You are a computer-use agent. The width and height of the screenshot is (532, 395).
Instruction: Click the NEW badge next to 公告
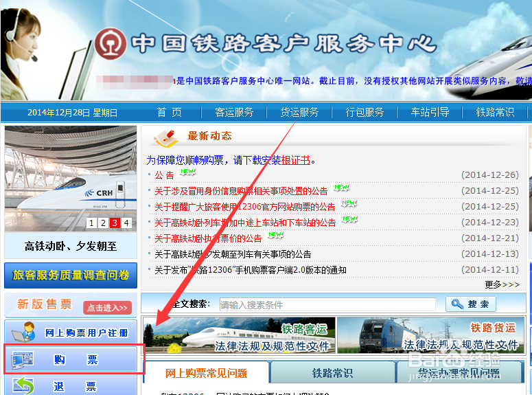pyautogui.click(x=187, y=172)
